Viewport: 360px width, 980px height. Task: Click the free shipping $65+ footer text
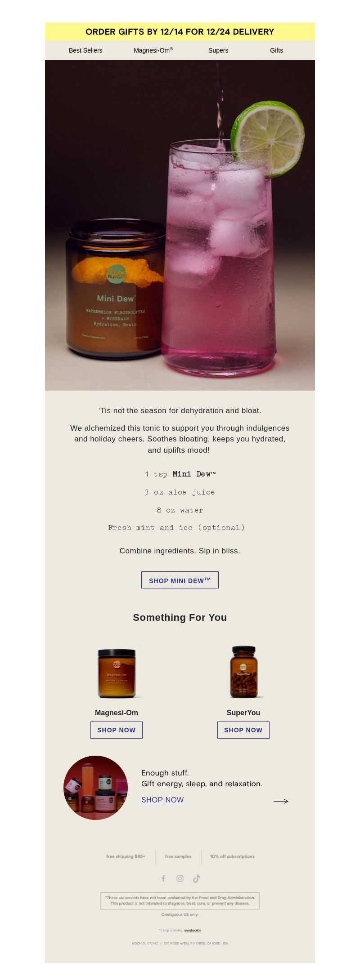pos(126,856)
